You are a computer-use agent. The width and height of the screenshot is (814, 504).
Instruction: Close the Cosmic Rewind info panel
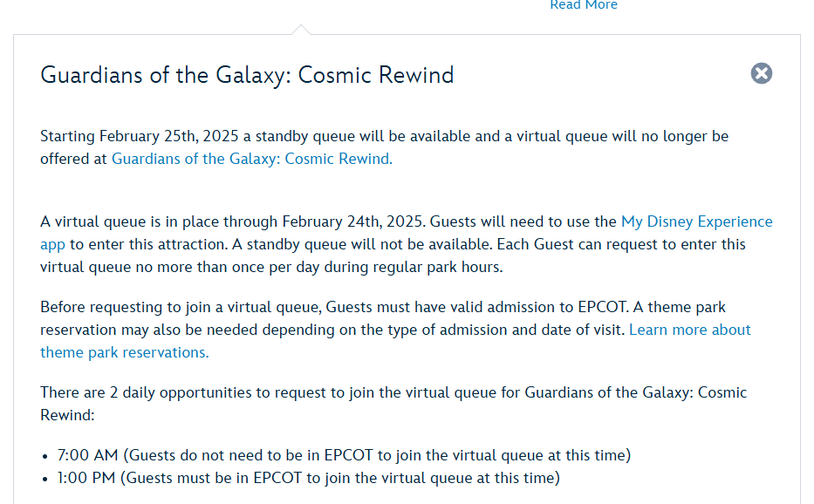tap(761, 73)
